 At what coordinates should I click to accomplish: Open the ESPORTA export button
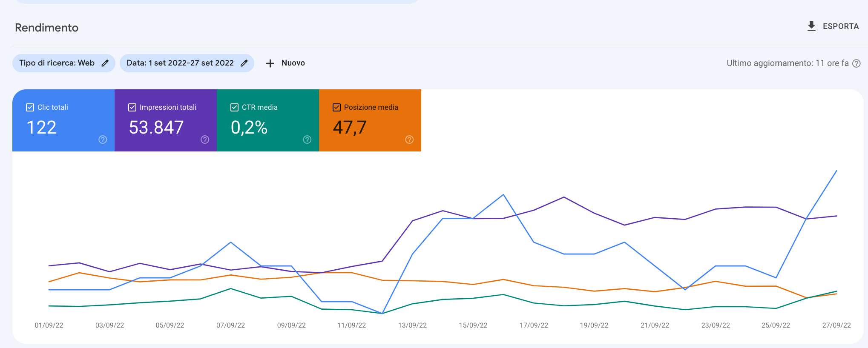click(833, 26)
